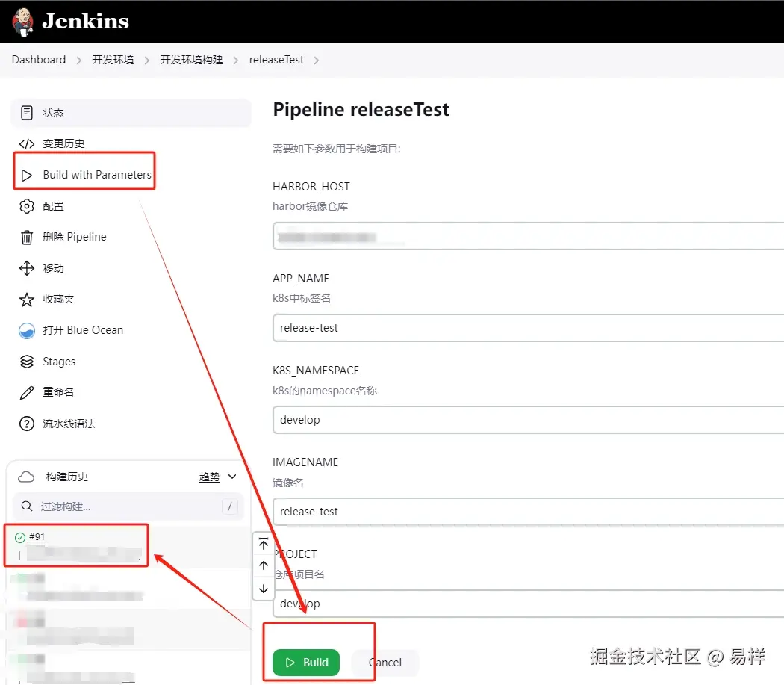Click the search magnifier in build filter
Screen dimensions: 784x685
click(27, 506)
